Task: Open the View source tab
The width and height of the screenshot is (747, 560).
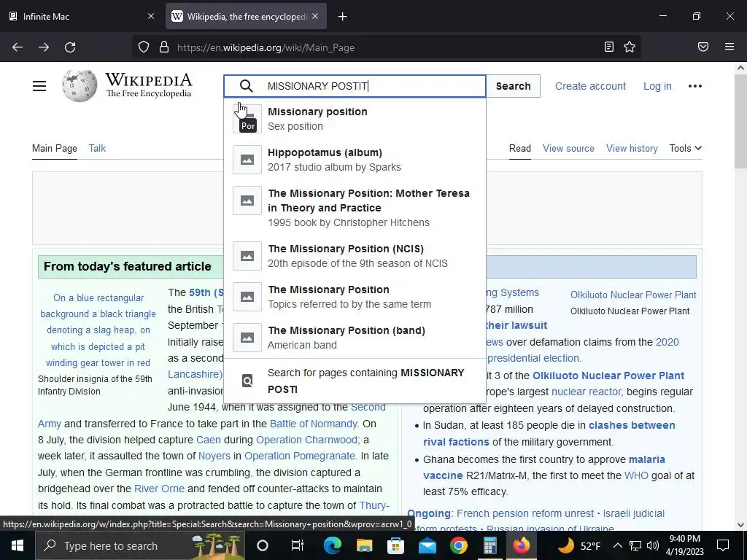Action: [x=568, y=148]
